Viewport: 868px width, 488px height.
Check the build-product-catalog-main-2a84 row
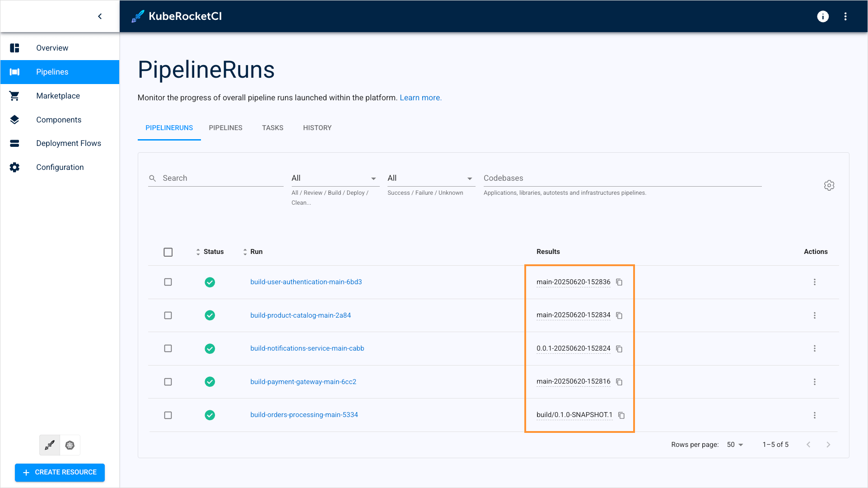[x=168, y=315]
